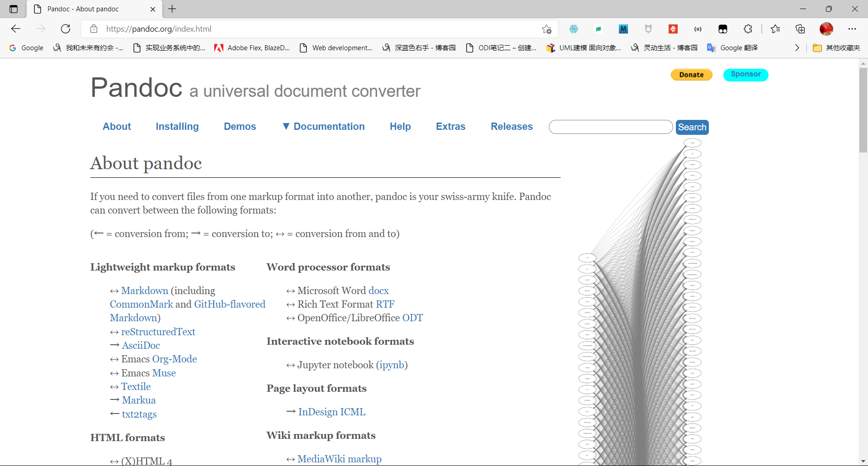Open the ipynb link
Image resolution: width=868 pixels, height=466 pixels.
(x=392, y=365)
